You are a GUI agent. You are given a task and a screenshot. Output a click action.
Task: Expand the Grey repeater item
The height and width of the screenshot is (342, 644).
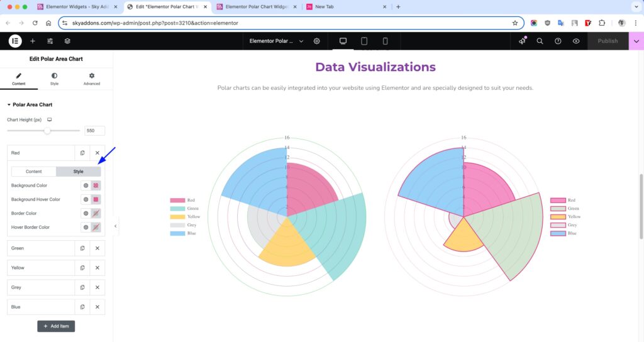[41, 287]
